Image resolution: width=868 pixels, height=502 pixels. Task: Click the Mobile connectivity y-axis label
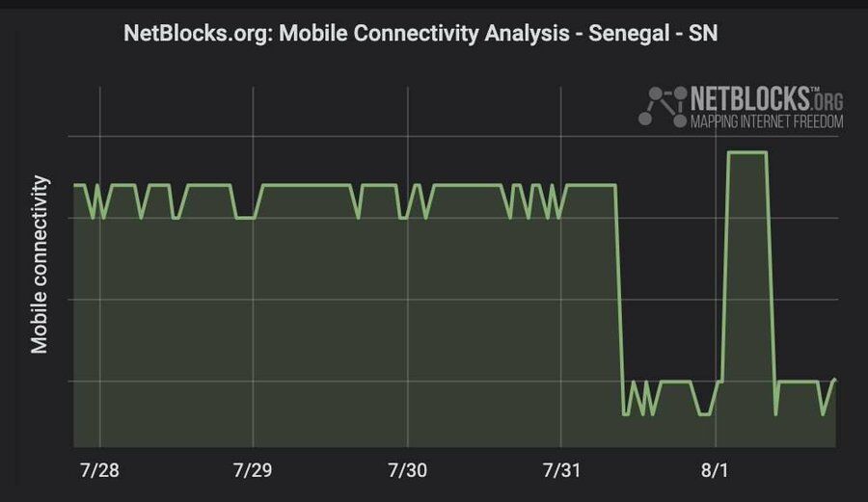41,264
